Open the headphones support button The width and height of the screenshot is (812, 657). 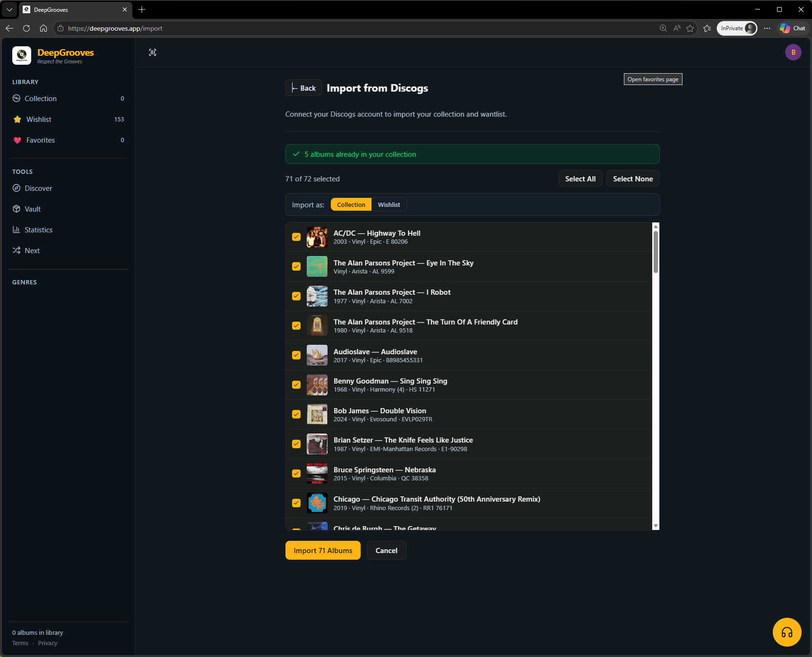point(787,632)
